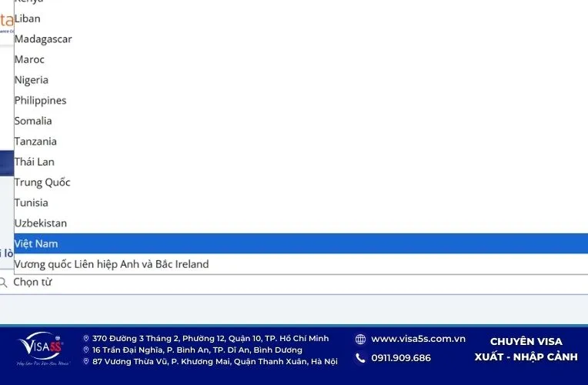Screen dimensions: 588x385
Task: Select Thái Lan from the list
Action: tap(301, 162)
